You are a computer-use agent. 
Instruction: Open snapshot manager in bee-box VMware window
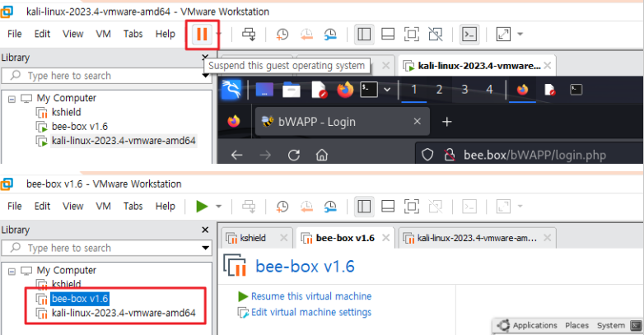(x=330, y=207)
